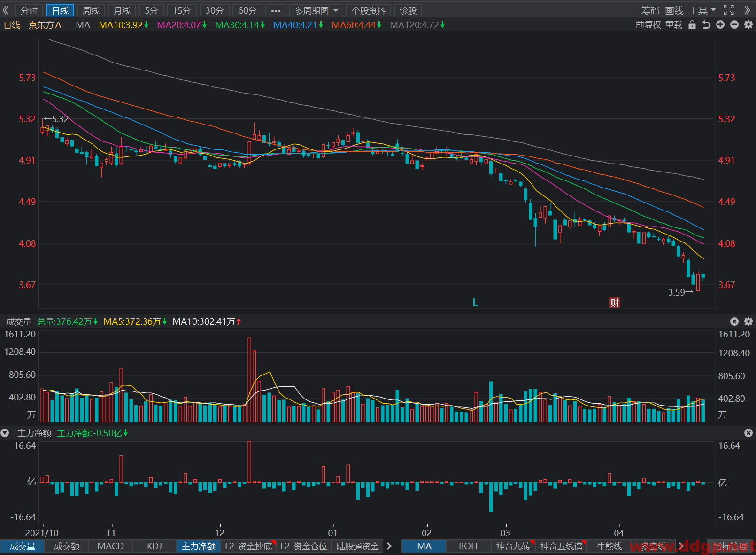Click the undo arrow icon in chart toolbar
This screenshot has height=555, width=756.
pyautogui.click(x=706, y=25)
